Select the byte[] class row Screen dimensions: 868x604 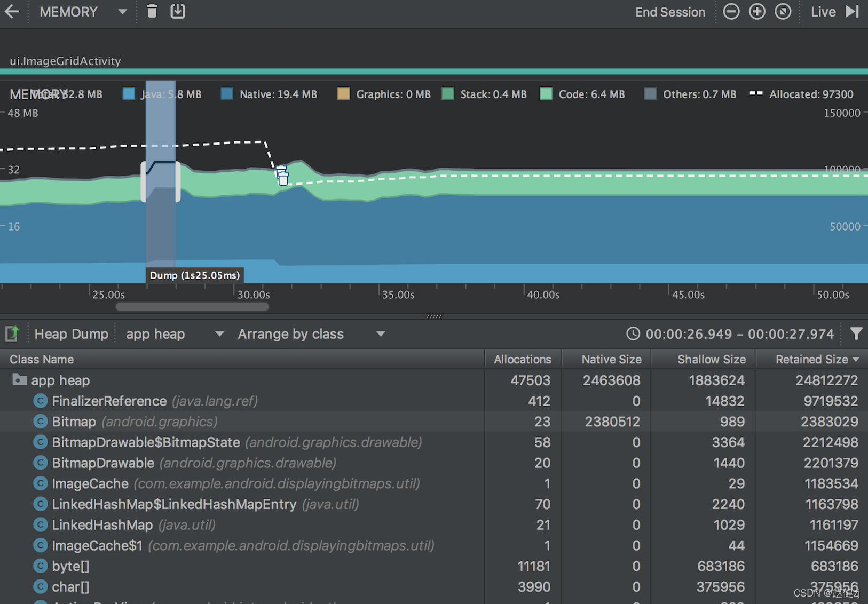434,566
